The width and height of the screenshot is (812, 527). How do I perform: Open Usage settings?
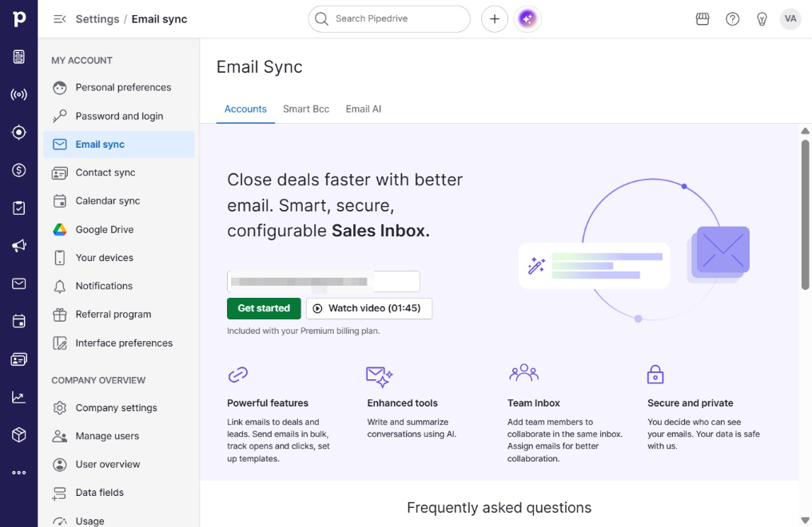(x=119, y=521)
